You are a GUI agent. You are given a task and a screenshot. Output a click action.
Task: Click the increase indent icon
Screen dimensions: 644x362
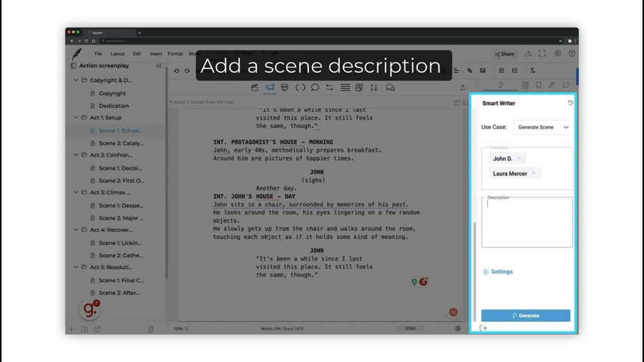pos(515,70)
